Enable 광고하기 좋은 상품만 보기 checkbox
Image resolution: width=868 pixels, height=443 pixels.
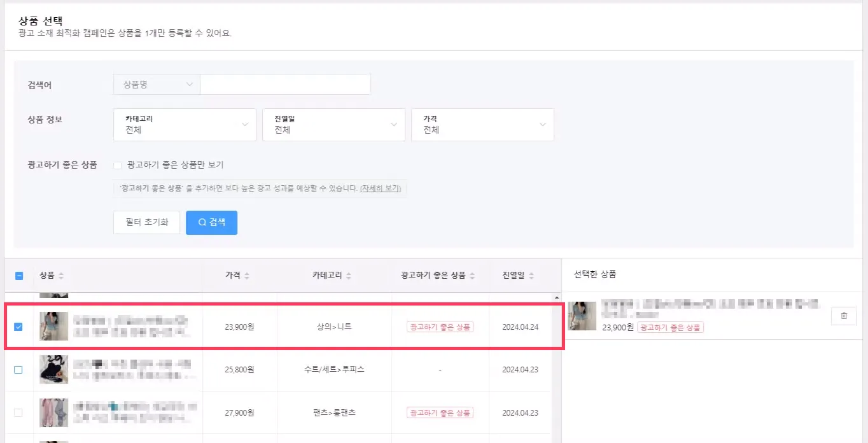[117, 165]
